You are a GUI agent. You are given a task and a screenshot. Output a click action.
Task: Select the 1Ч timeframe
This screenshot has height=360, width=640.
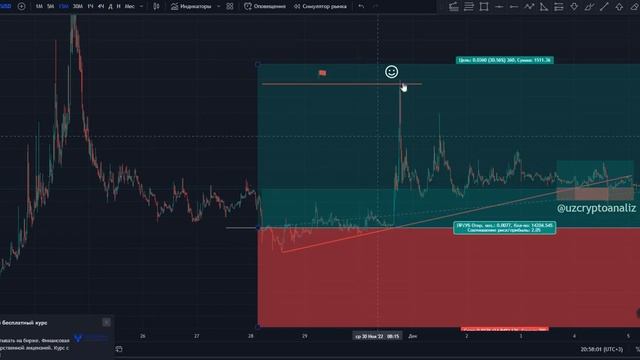[90, 6]
